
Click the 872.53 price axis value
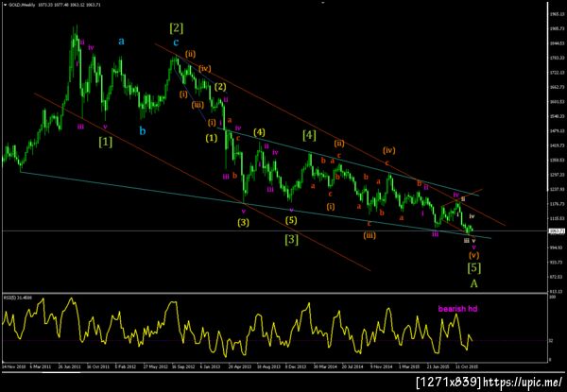point(556,277)
